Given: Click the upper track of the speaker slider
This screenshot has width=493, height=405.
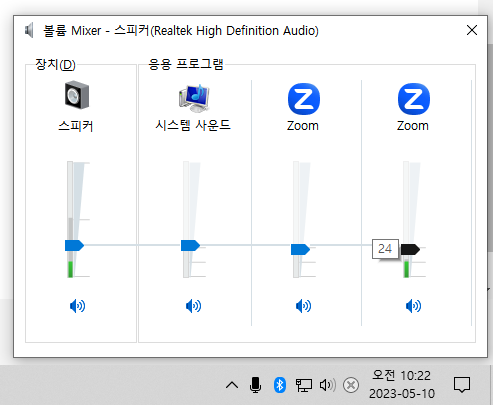Looking at the screenshot, I should click(x=70, y=200).
